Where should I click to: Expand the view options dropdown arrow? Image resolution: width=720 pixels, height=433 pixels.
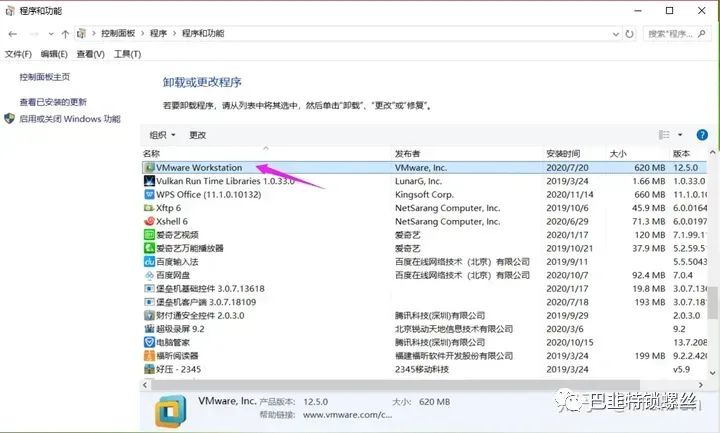click(x=680, y=135)
